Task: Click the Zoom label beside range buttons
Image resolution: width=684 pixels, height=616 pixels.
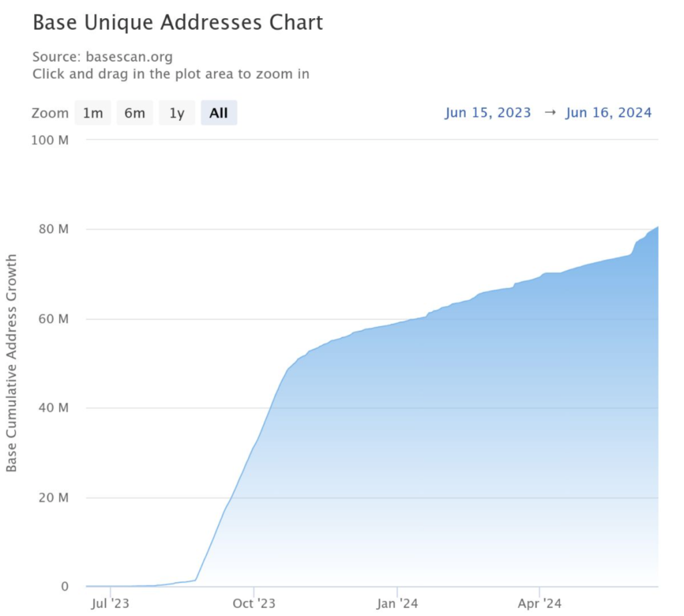Action: [50, 113]
